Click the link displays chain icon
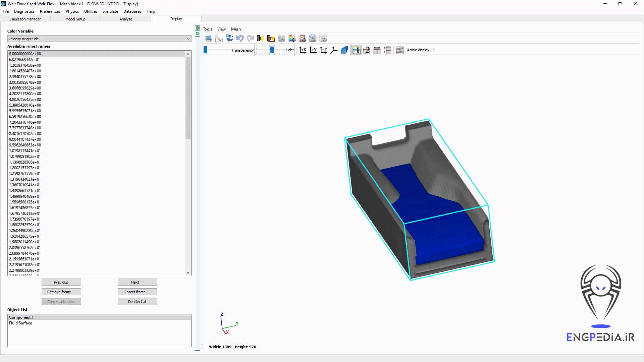 click(400, 50)
